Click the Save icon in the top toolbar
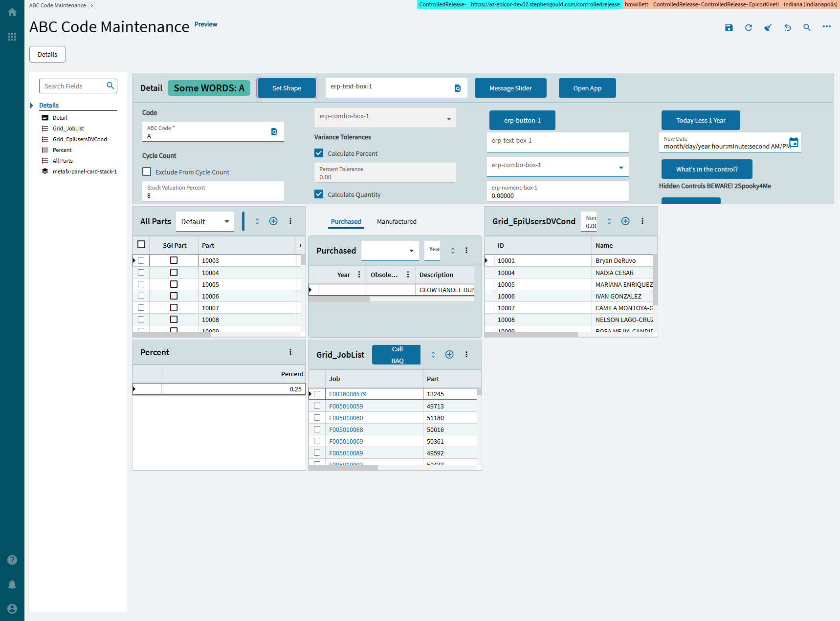The image size is (840, 621). (x=729, y=28)
